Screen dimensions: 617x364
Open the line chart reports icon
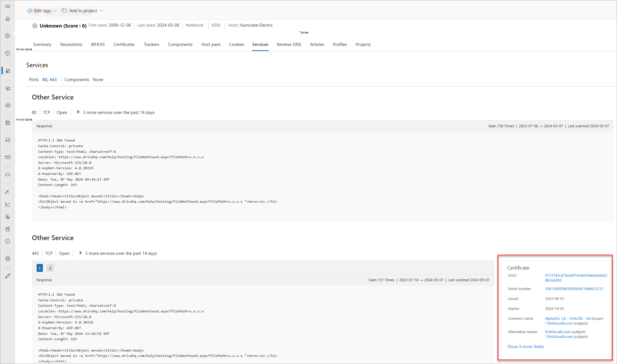coord(8,204)
